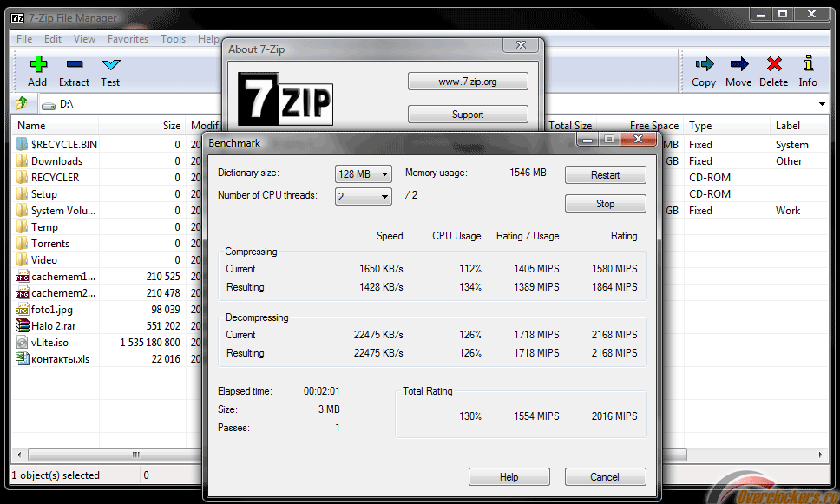Click the Size column header
Image resolution: width=840 pixels, height=504 pixels.
[x=142, y=125]
